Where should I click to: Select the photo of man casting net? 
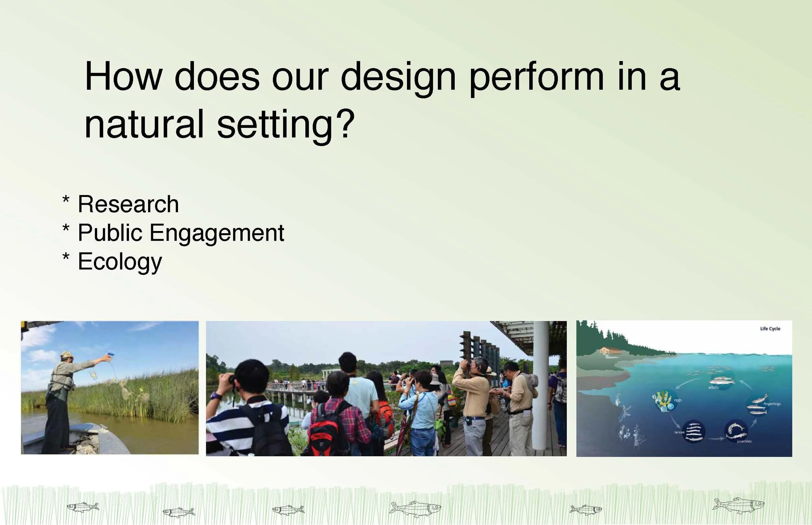(109, 387)
